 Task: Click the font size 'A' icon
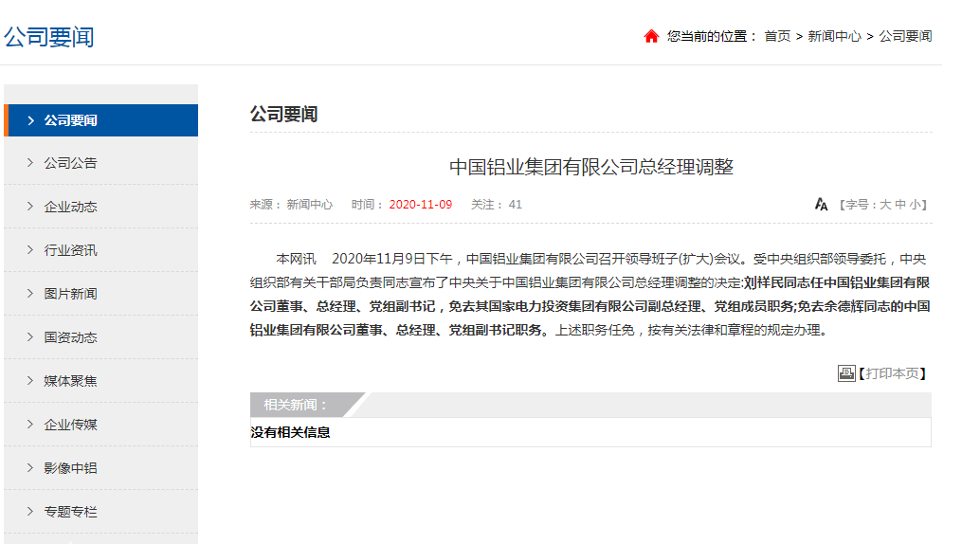pyautogui.click(x=822, y=205)
